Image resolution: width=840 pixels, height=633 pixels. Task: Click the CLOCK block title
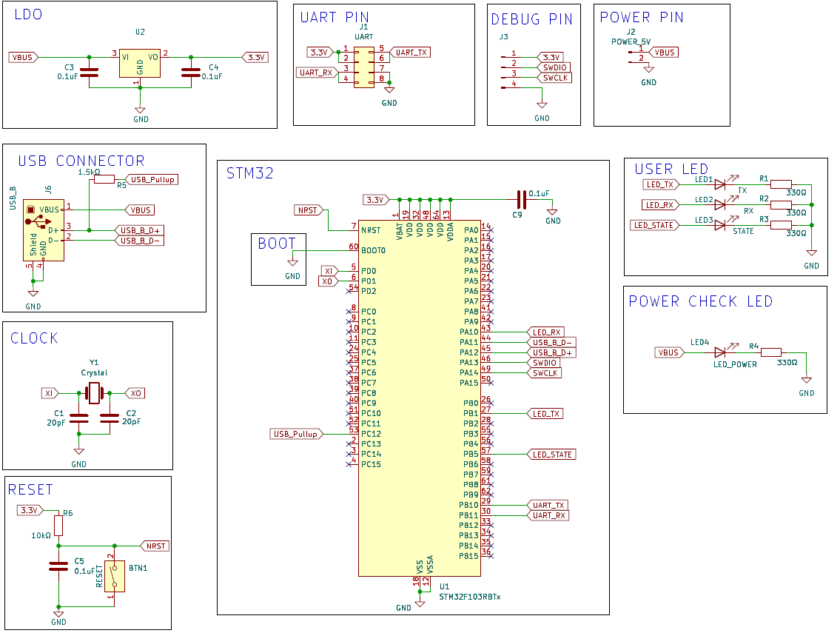pos(34,338)
